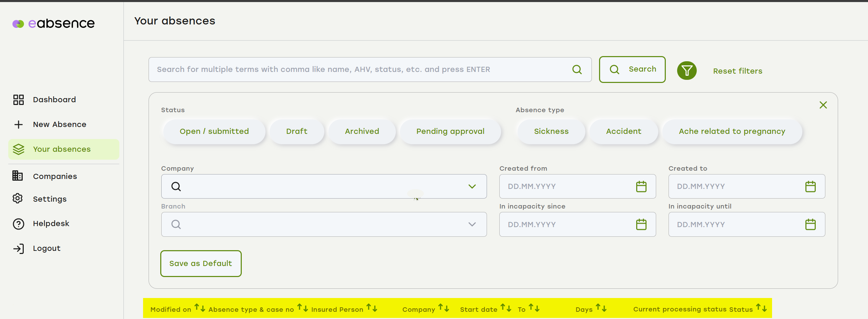Click into the Branch search field
Viewport: 868px width, 319px height.
[x=324, y=224]
